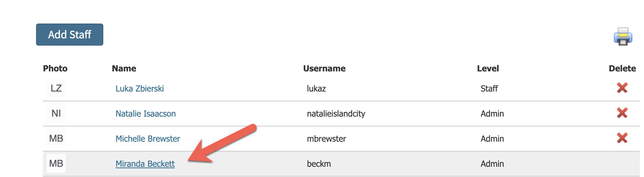Click the Name column header
This screenshot has width=644, height=177.
(124, 68)
